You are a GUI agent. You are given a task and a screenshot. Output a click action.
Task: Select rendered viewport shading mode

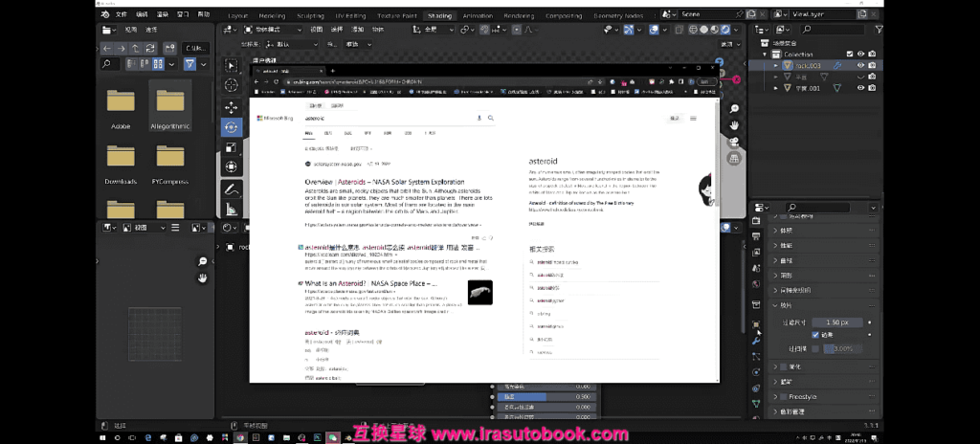[725, 30]
